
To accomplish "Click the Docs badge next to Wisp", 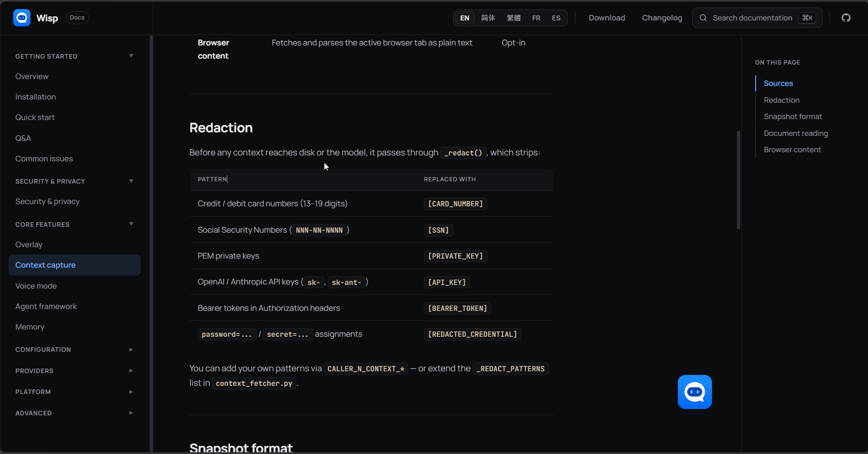I will 77,18.
